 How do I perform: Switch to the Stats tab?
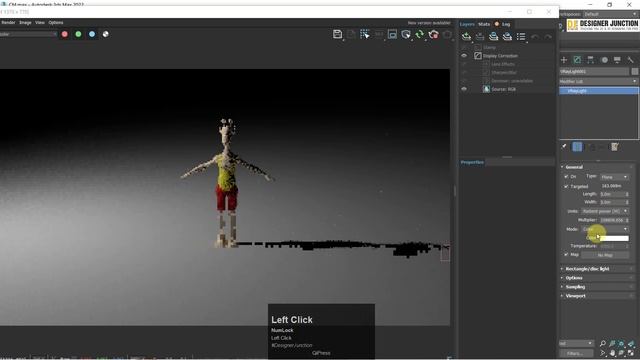coord(484,24)
